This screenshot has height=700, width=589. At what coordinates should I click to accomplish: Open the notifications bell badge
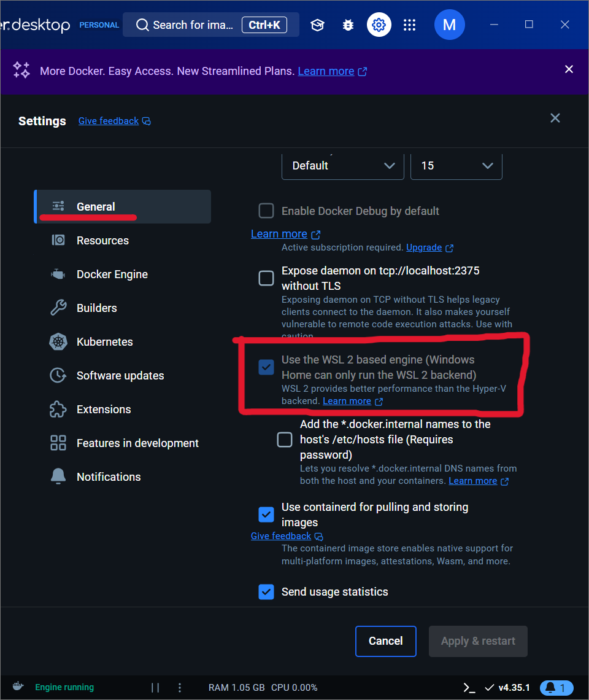coord(556,688)
